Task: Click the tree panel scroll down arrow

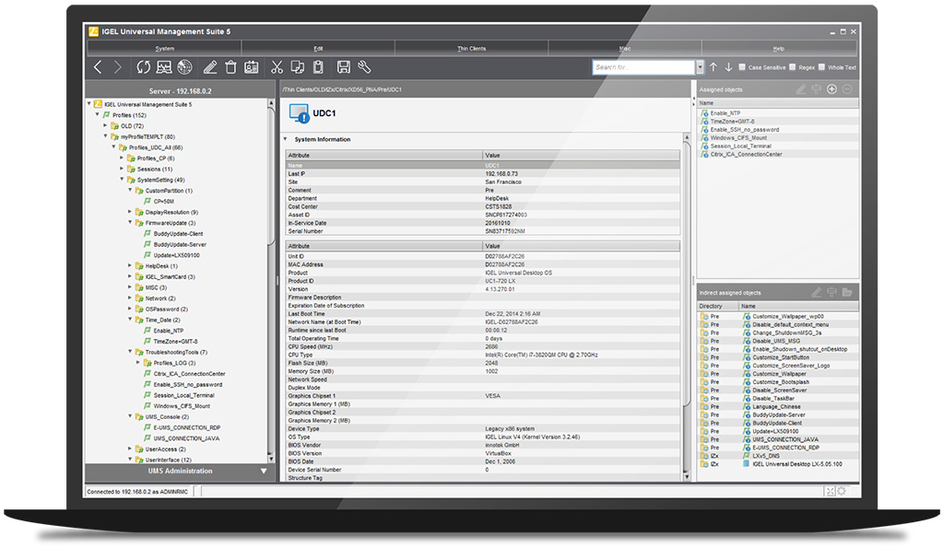Action: tap(271, 459)
